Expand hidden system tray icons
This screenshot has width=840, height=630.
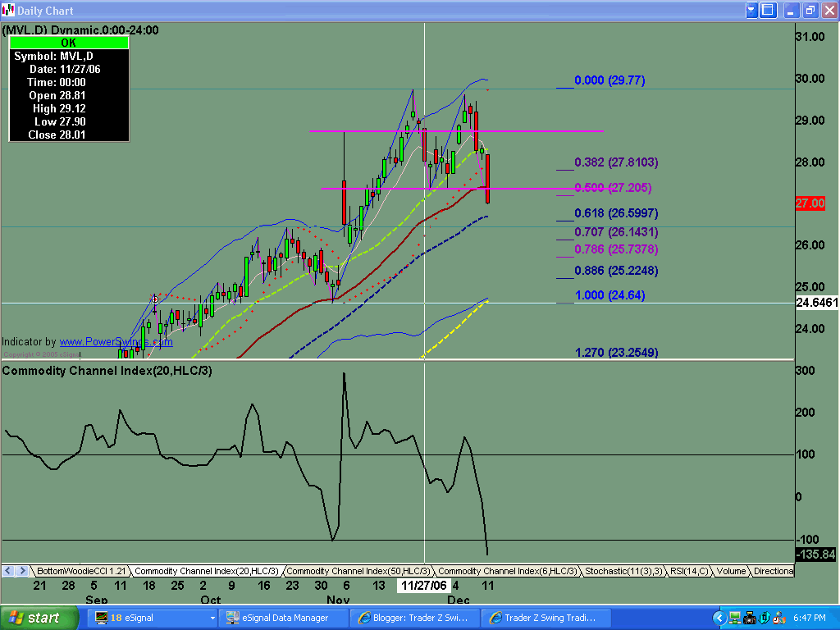pyautogui.click(x=719, y=619)
